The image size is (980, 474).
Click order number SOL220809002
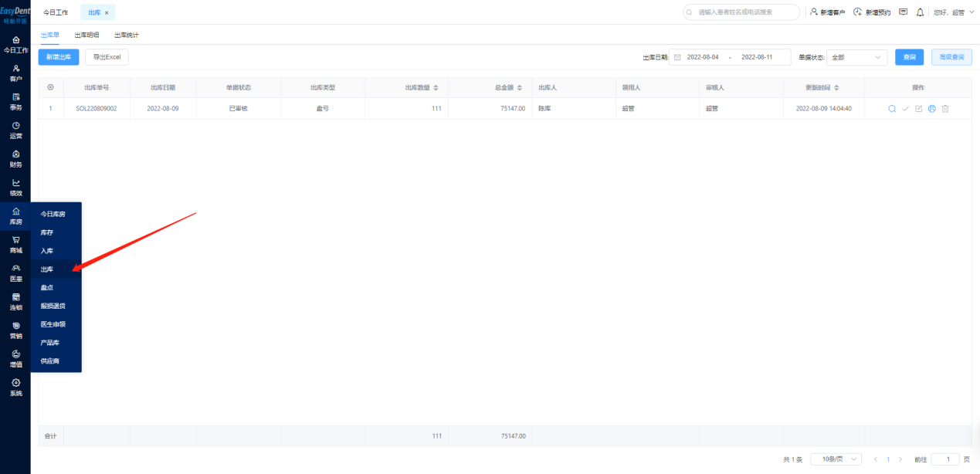[x=97, y=109]
